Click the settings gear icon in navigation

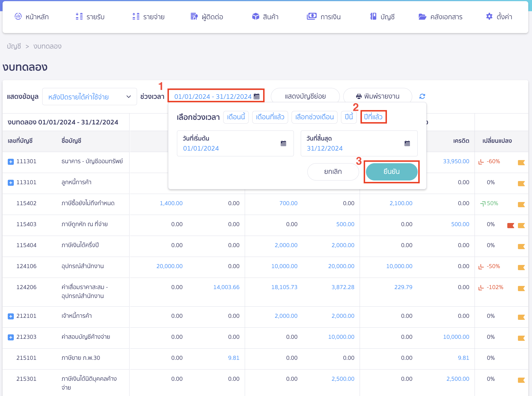click(489, 17)
